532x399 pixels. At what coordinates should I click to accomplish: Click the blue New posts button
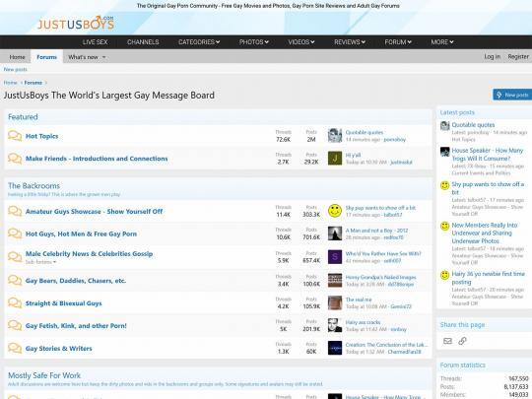point(512,95)
